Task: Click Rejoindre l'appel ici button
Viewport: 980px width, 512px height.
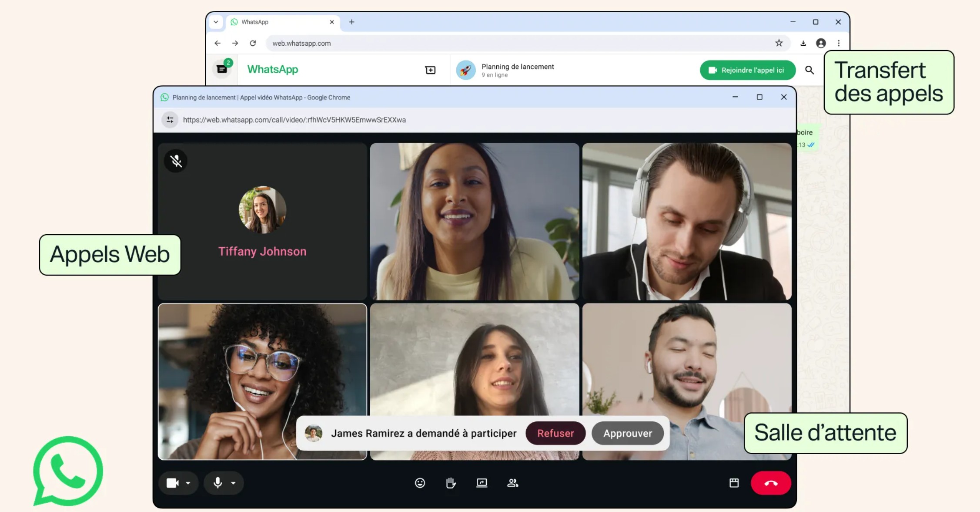Action: (748, 70)
